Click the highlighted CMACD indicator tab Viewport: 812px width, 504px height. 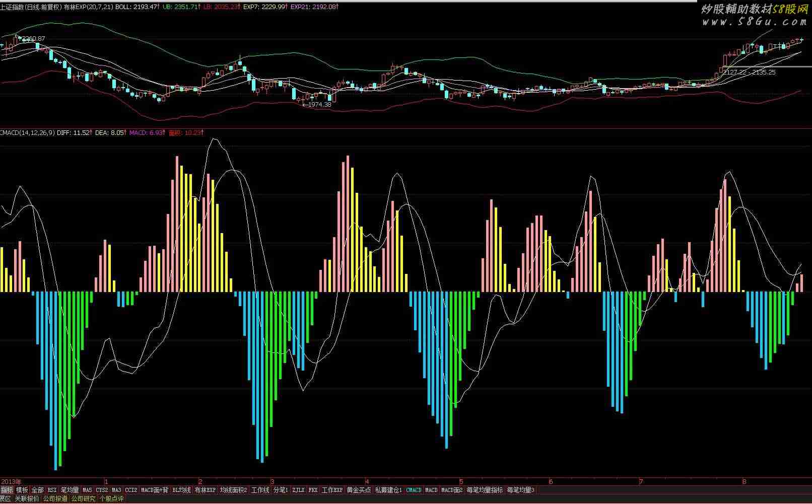pos(414,490)
